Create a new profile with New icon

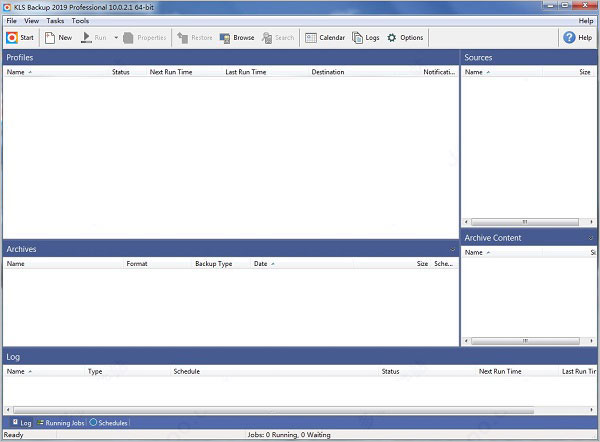coord(50,38)
